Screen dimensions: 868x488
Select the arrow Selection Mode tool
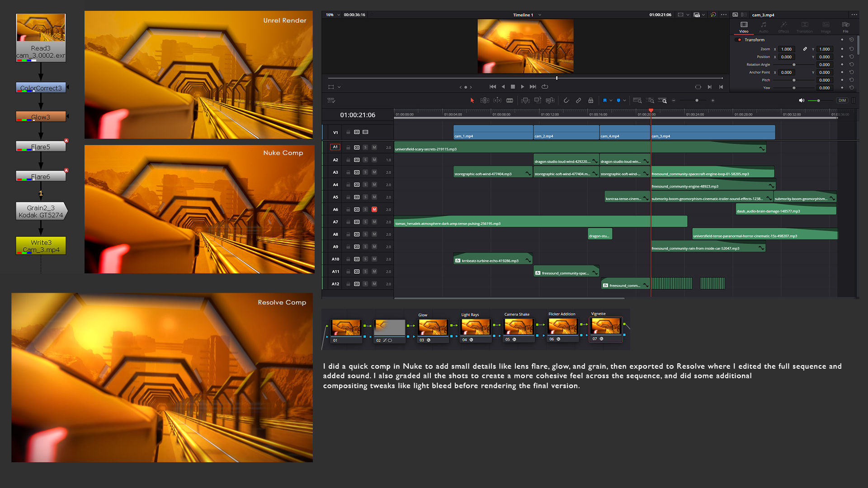472,100
